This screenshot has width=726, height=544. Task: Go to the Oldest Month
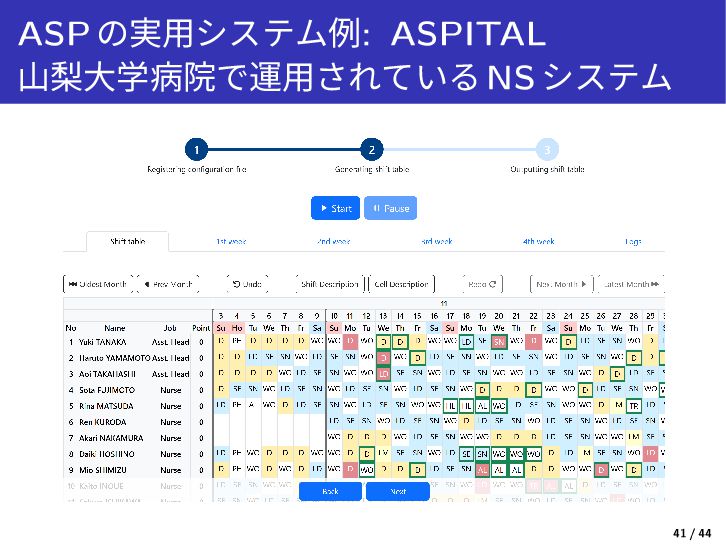98,284
